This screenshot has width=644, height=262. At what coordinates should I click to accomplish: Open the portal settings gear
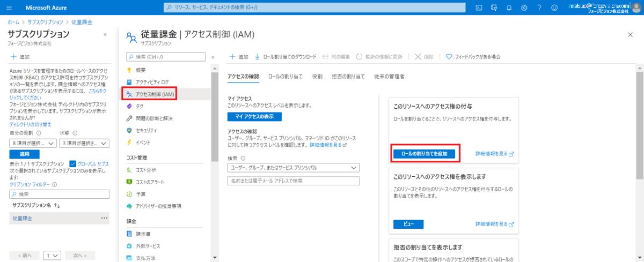click(x=524, y=8)
